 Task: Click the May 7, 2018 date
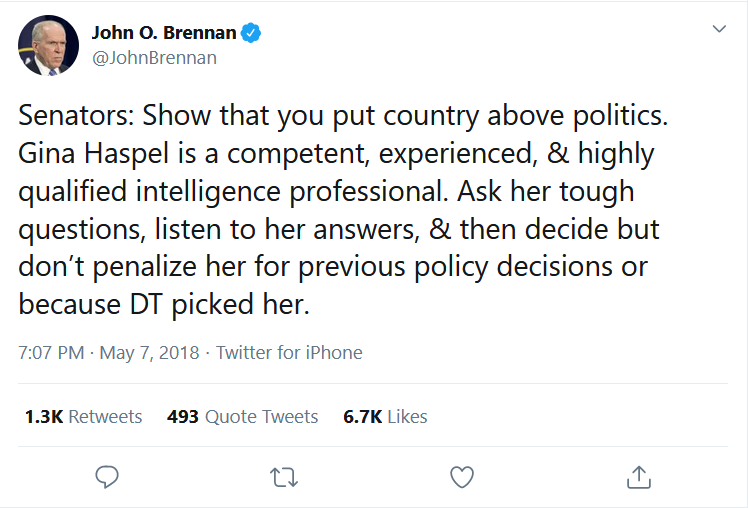tap(150, 352)
